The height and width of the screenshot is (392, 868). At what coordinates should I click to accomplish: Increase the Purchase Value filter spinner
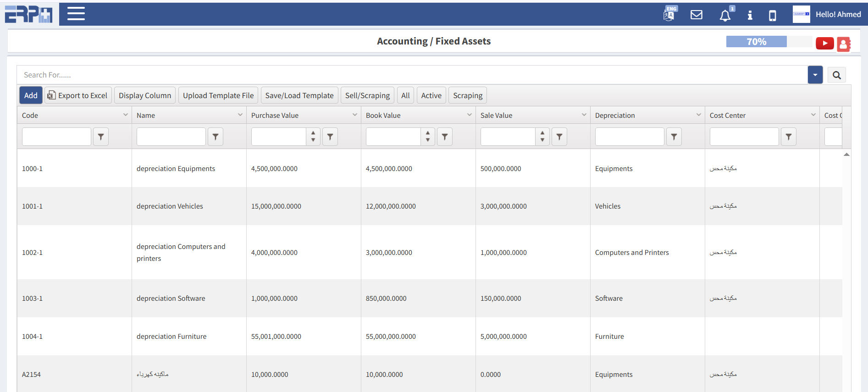[x=313, y=133]
